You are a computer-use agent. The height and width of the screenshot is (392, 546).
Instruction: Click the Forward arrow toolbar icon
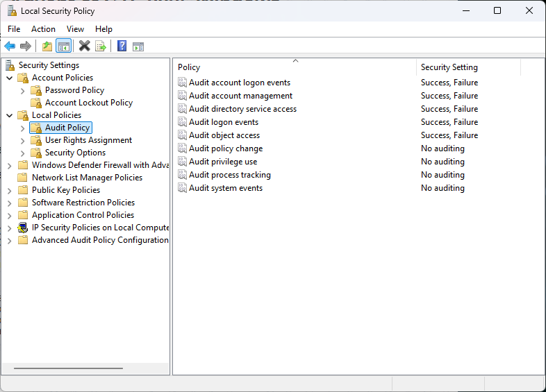coord(26,46)
